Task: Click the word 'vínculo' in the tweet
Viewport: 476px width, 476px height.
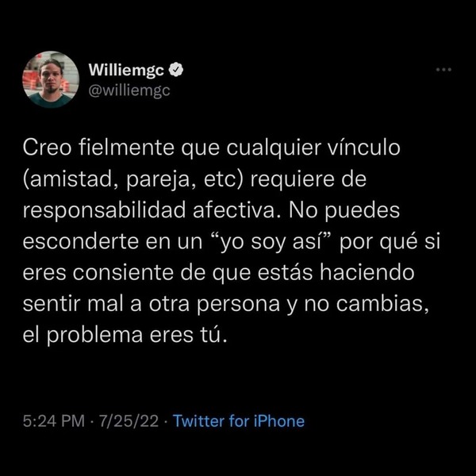Action: 364,148
